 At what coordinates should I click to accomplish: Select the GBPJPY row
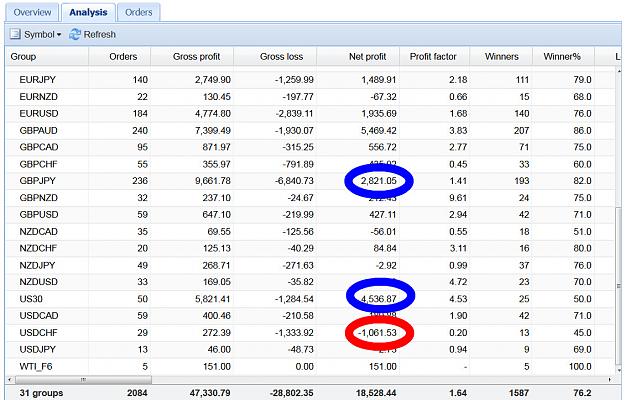(x=310, y=181)
